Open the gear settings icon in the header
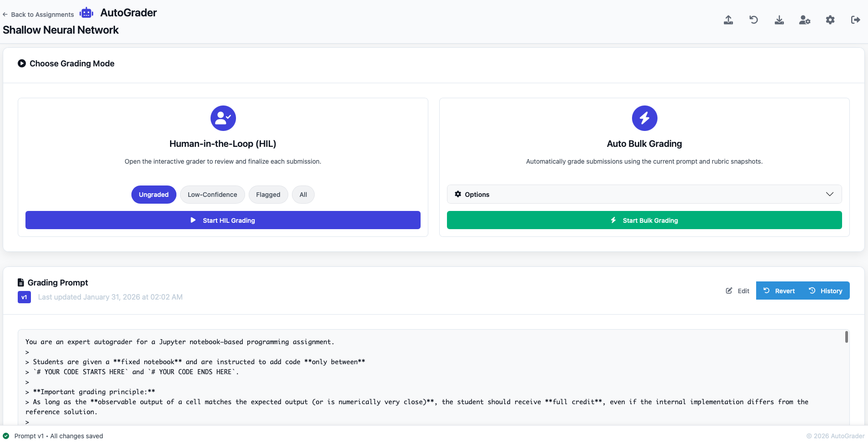Viewport: 868px width, 446px height. point(830,20)
